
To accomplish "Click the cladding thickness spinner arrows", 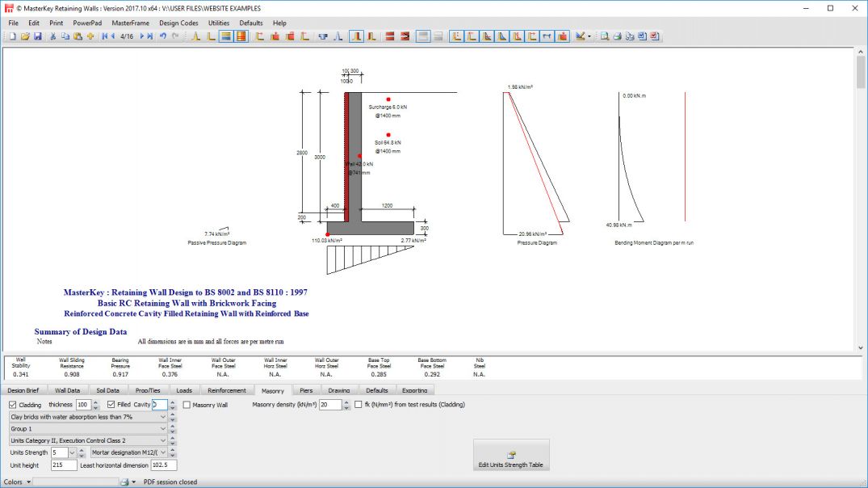I will [96, 405].
